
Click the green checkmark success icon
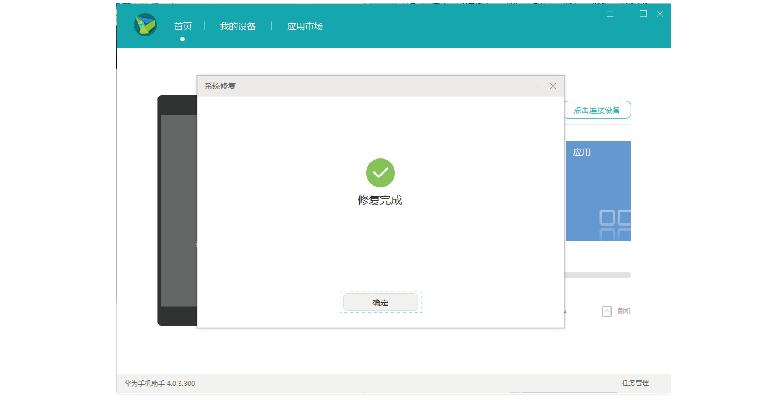tap(380, 172)
